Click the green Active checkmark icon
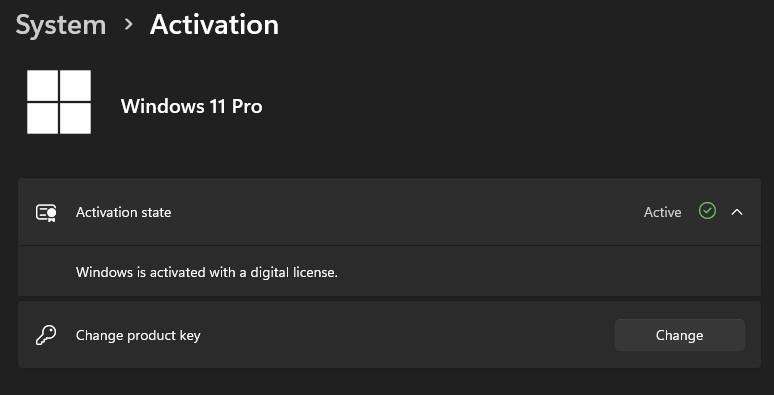 [x=707, y=211]
